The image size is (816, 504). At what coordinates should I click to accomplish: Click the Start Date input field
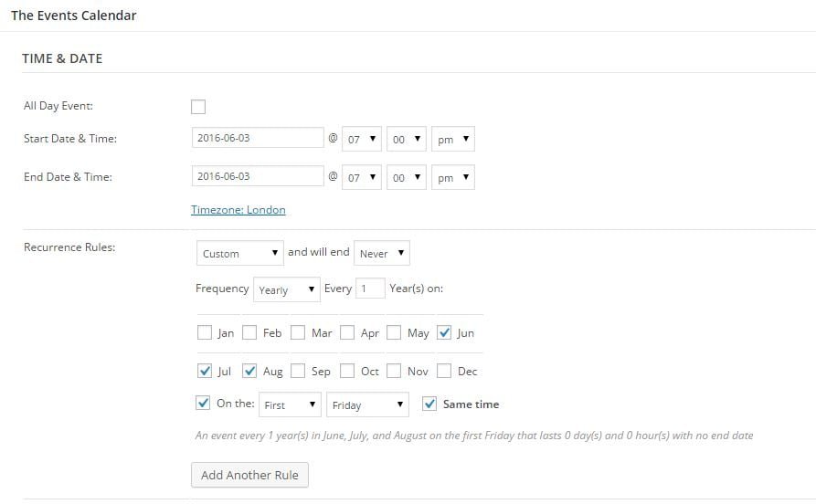[x=258, y=139]
